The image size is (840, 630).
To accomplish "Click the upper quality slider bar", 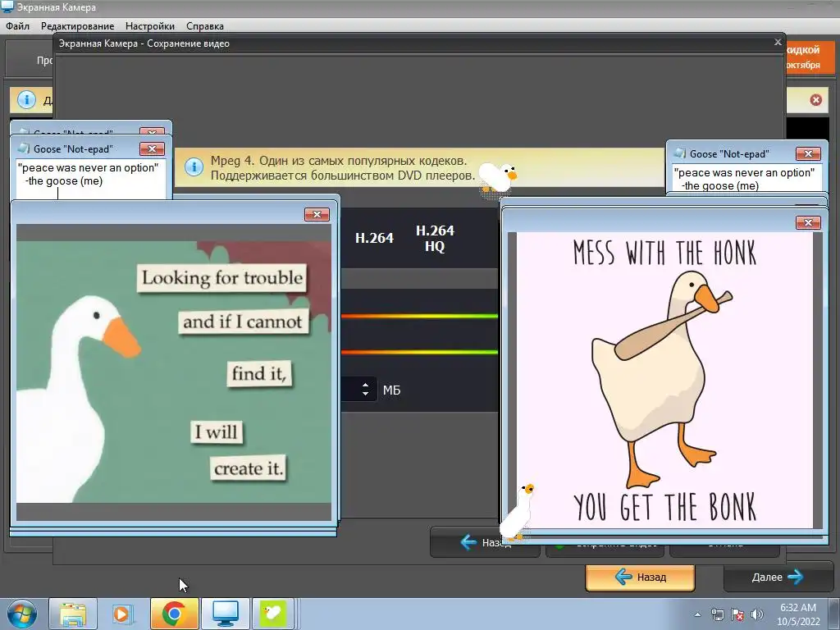I will 419,316.
